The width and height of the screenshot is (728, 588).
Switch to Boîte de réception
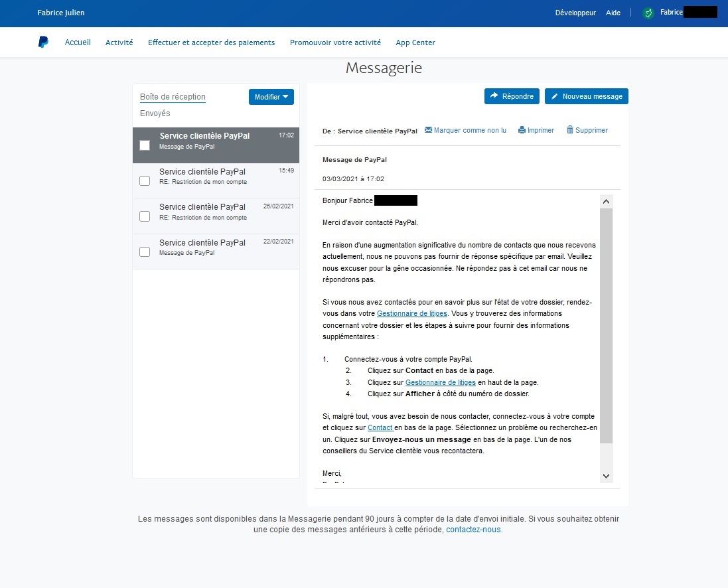(x=173, y=97)
